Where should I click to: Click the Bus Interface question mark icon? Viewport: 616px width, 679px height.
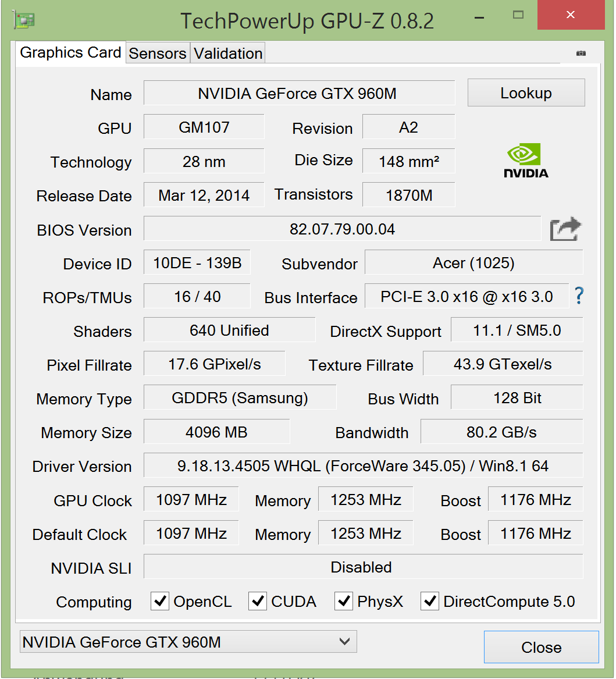click(x=579, y=296)
